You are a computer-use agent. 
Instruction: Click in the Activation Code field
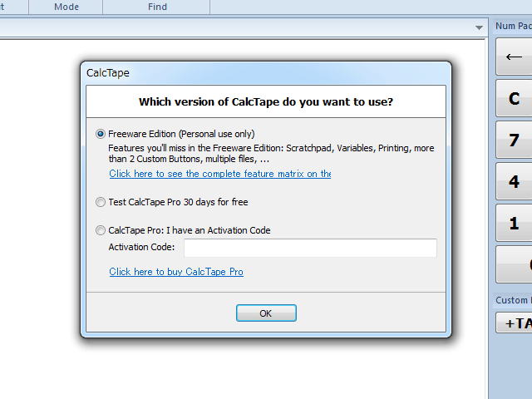coord(310,248)
